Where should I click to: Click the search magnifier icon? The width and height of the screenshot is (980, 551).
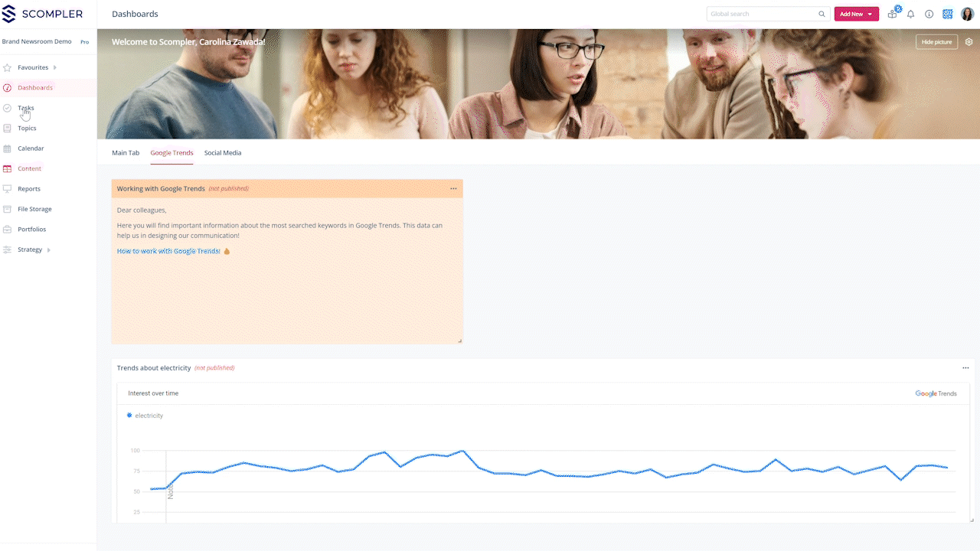822,14
